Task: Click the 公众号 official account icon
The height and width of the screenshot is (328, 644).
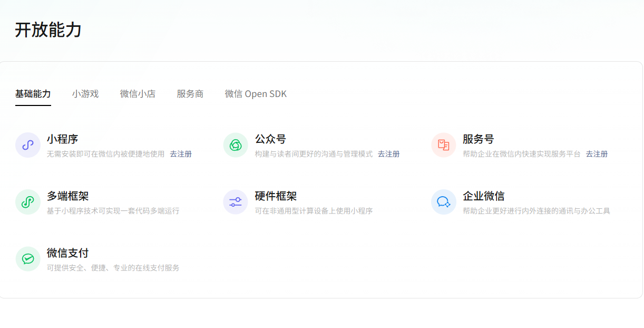Action: pos(236,145)
